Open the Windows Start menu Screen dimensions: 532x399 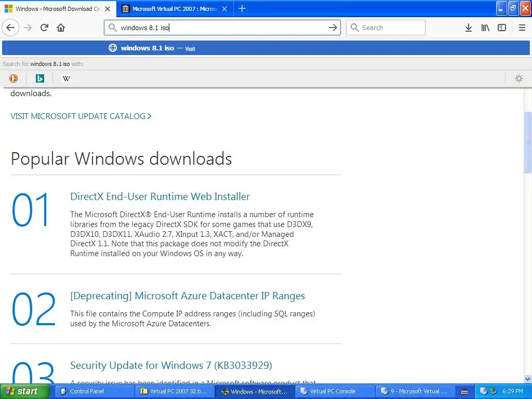(25, 391)
